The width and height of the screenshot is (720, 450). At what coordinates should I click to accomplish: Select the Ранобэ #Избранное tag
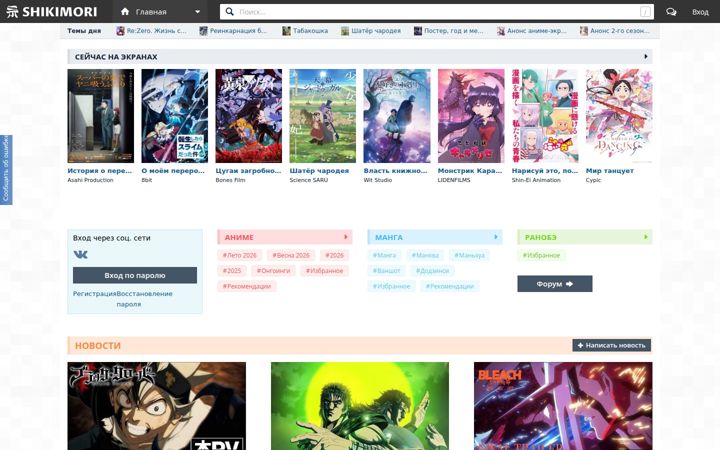(x=541, y=255)
